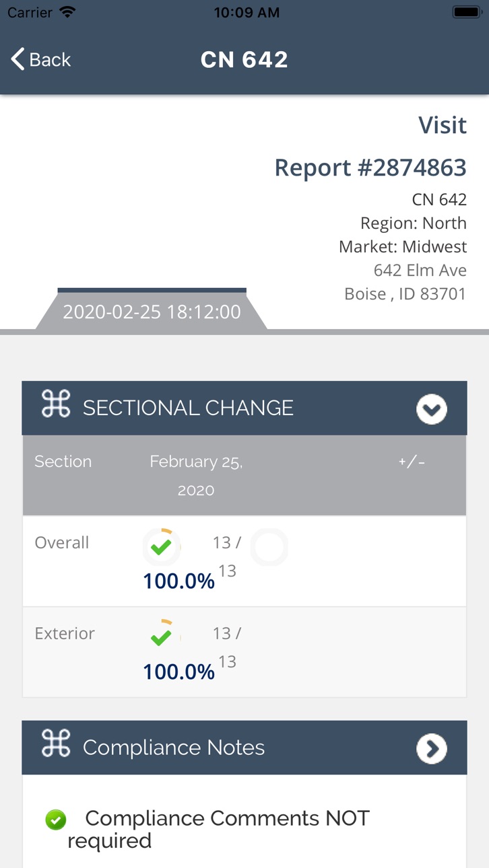The width and height of the screenshot is (489, 868).
Task: Tap the WiFi status icon
Action: click(x=67, y=12)
